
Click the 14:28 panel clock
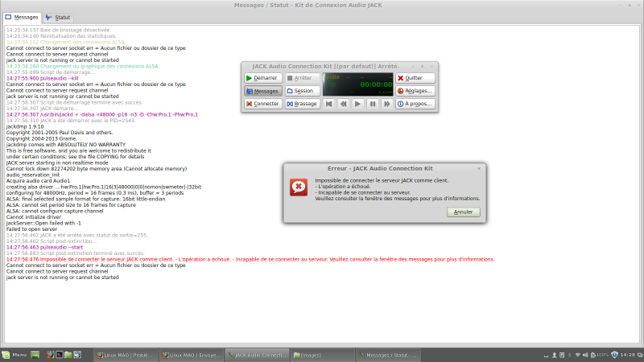pos(627,355)
